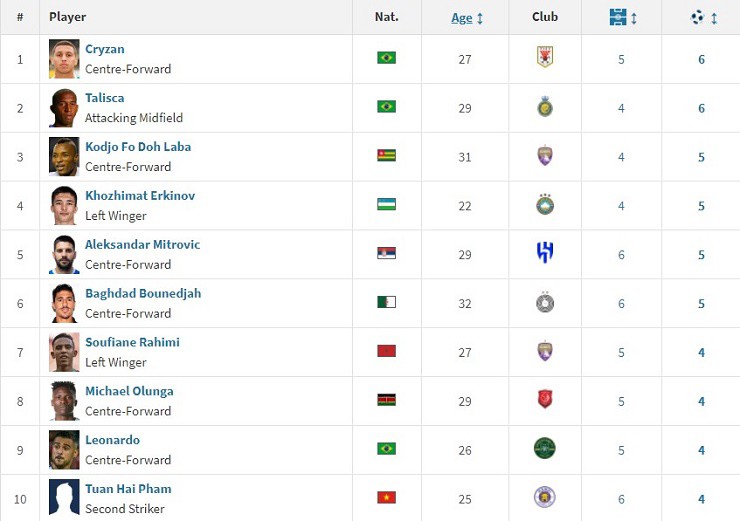740x521 pixels.
Task: Open Tuan Hai Pham's profile link
Action: (x=128, y=489)
